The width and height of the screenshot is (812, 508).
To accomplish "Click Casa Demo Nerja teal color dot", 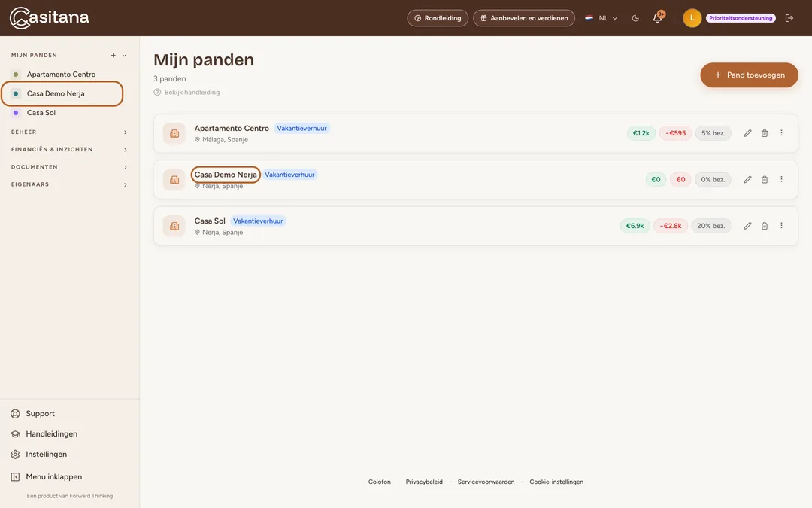I will (x=16, y=93).
